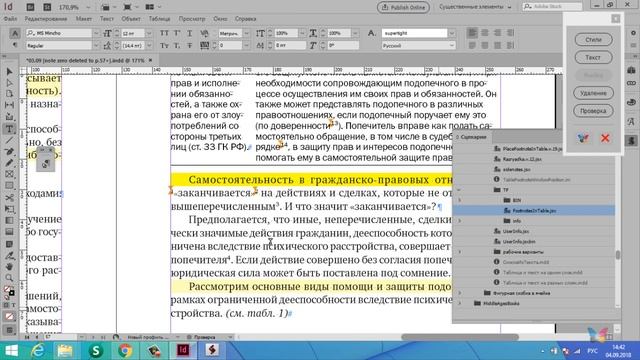The width and height of the screenshot is (640, 360).
Task: Set align left paragraph alignment
Action: point(472,33)
